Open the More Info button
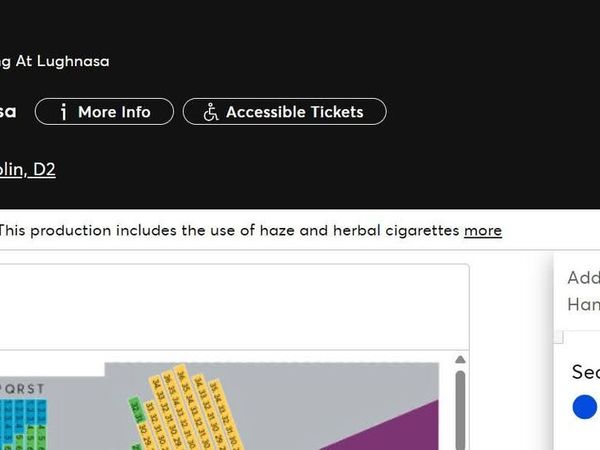This screenshot has width=600, height=450. point(104,112)
